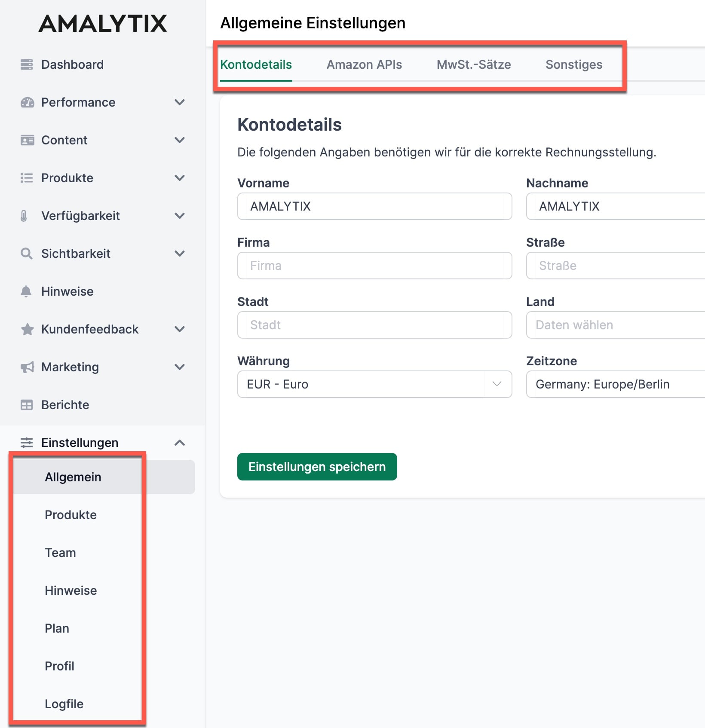Open the Zeitzone dropdown
The height and width of the screenshot is (728, 705).
(x=616, y=384)
